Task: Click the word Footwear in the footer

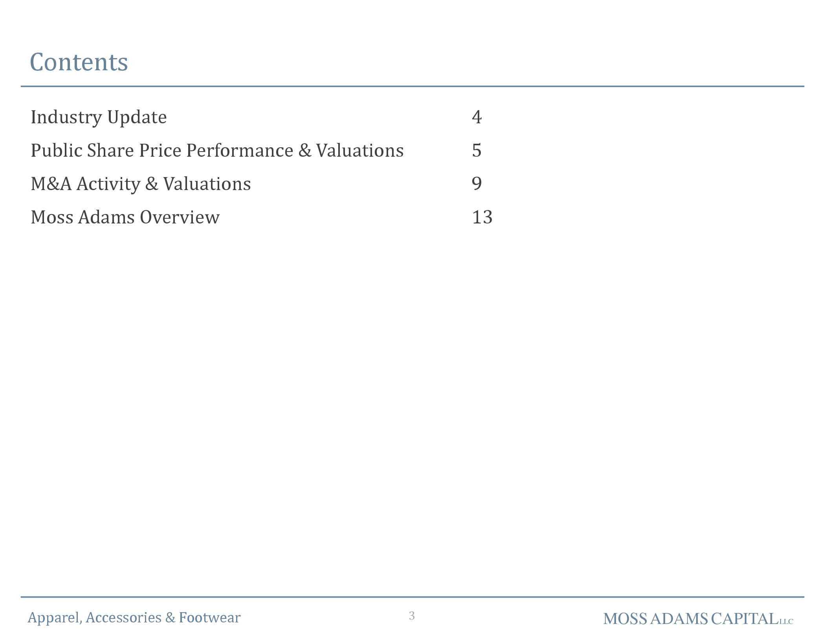Action: pos(210,618)
